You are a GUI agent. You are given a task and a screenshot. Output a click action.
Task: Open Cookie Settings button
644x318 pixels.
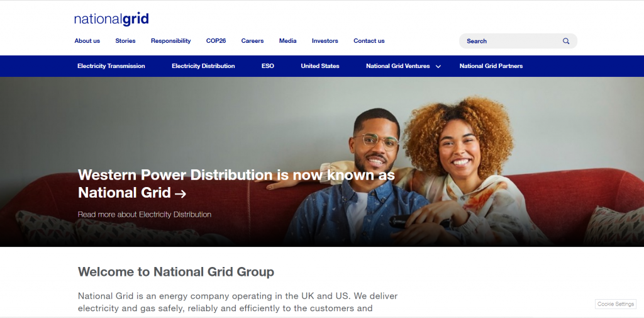[x=616, y=304]
